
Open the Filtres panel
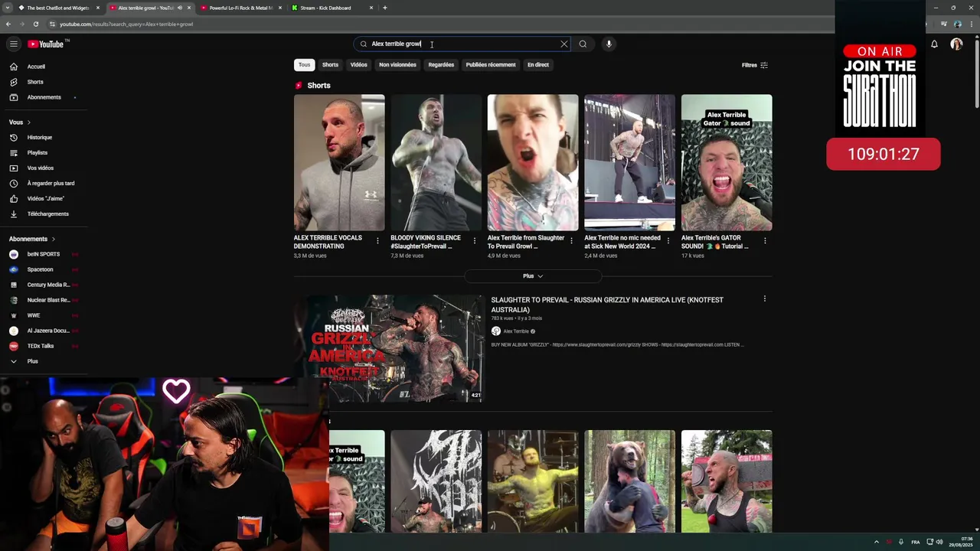pyautogui.click(x=754, y=65)
